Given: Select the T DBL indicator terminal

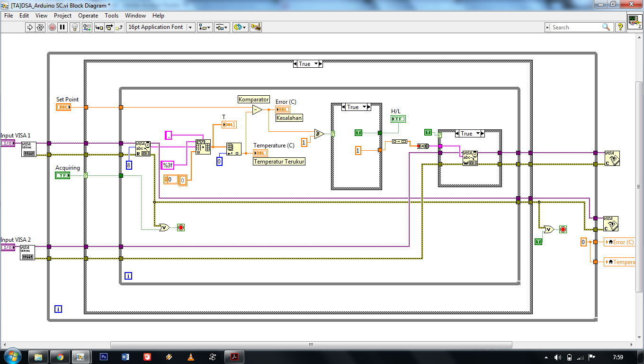Looking at the screenshot, I should 229,125.
